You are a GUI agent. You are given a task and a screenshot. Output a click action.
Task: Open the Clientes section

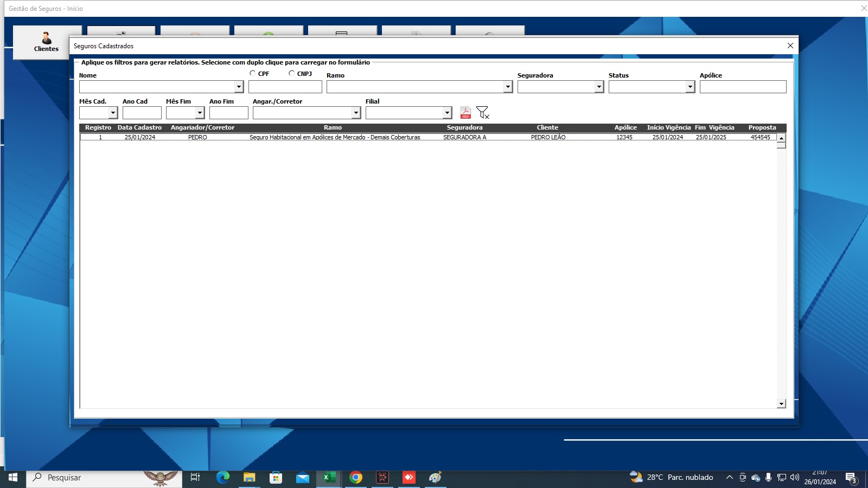point(47,42)
